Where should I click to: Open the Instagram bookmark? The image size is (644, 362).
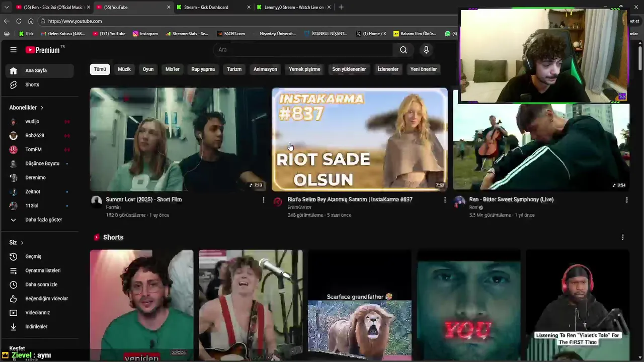coord(145,34)
